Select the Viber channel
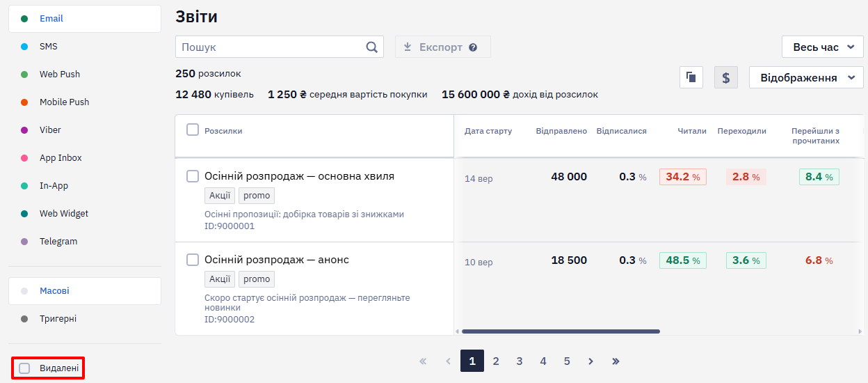868x383 pixels. tap(85, 130)
